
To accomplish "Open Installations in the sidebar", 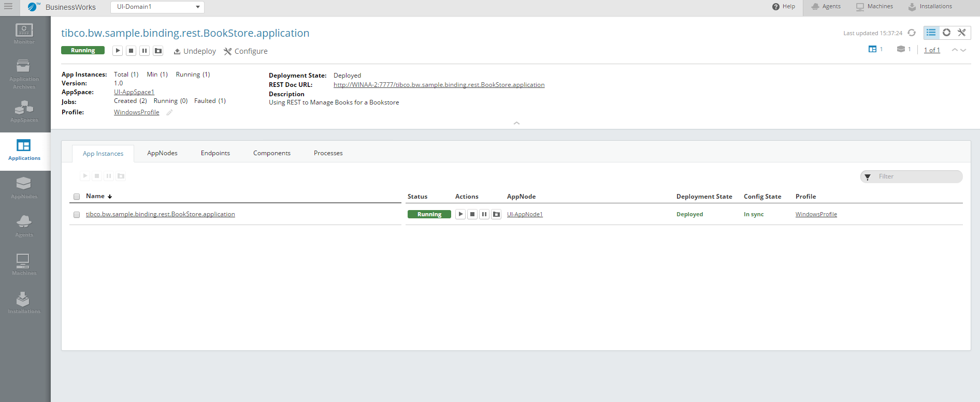I will (24, 303).
